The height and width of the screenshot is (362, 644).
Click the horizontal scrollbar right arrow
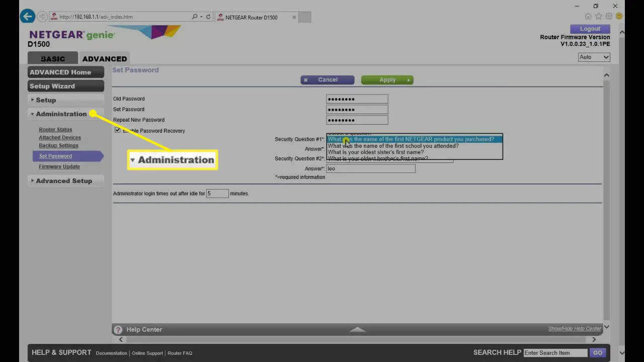(594, 339)
